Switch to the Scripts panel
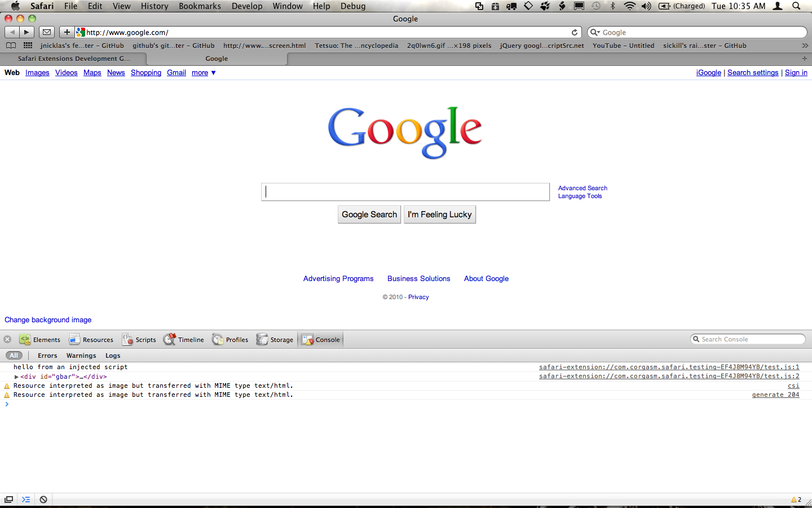 pos(139,340)
